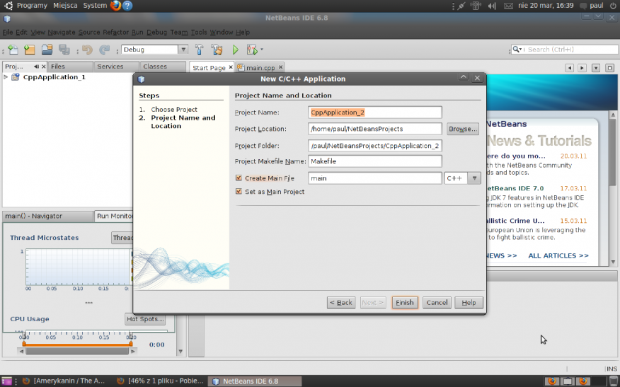
Task: Click the New File toolbar icon
Action: click(13, 50)
